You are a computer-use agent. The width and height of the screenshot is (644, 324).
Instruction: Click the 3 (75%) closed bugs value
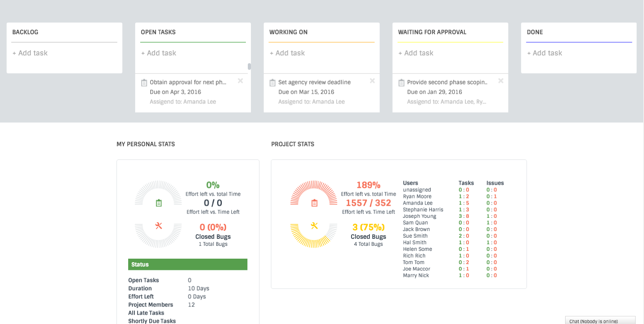tap(368, 227)
